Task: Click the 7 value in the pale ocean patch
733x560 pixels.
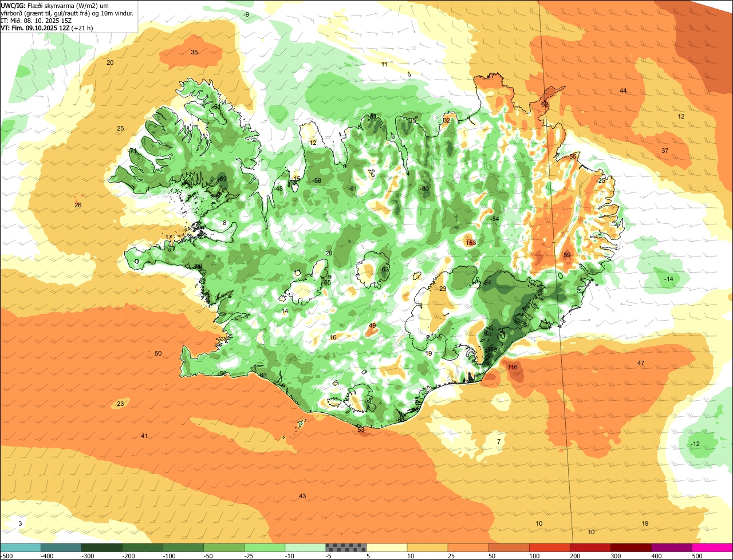Action: tap(498, 441)
